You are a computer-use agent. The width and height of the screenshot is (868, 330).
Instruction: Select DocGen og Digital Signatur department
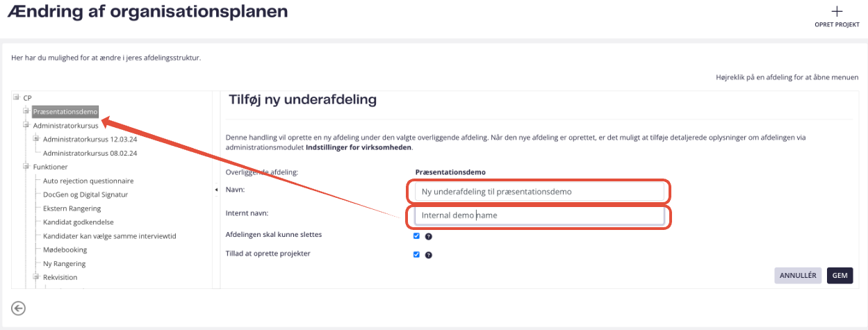point(85,195)
